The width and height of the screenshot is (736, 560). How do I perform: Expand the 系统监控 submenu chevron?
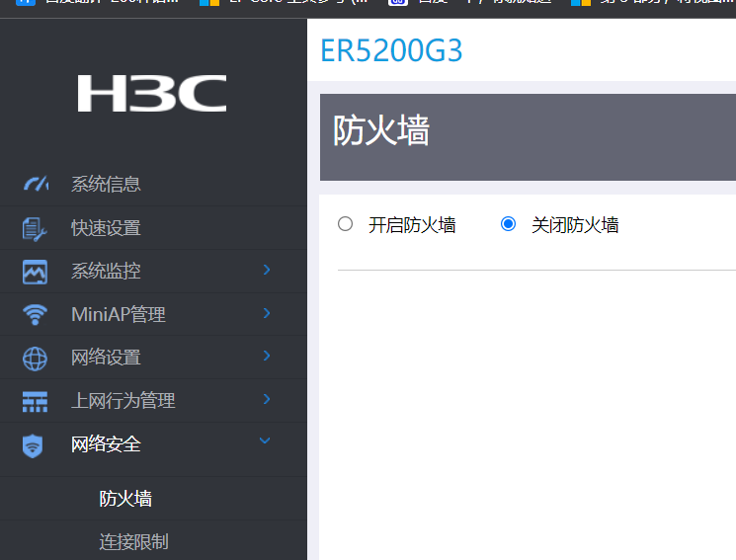267,270
